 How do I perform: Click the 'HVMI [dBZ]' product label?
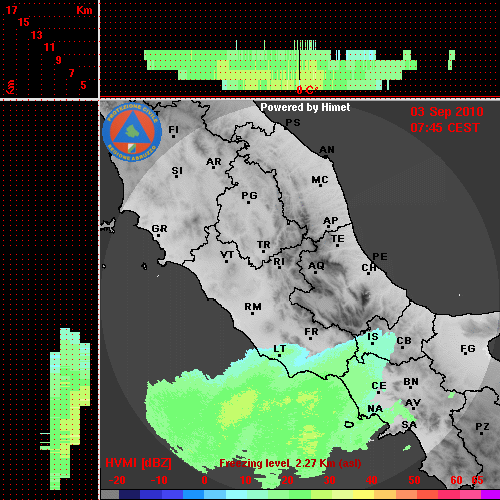pyautogui.click(x=139, y=463)
